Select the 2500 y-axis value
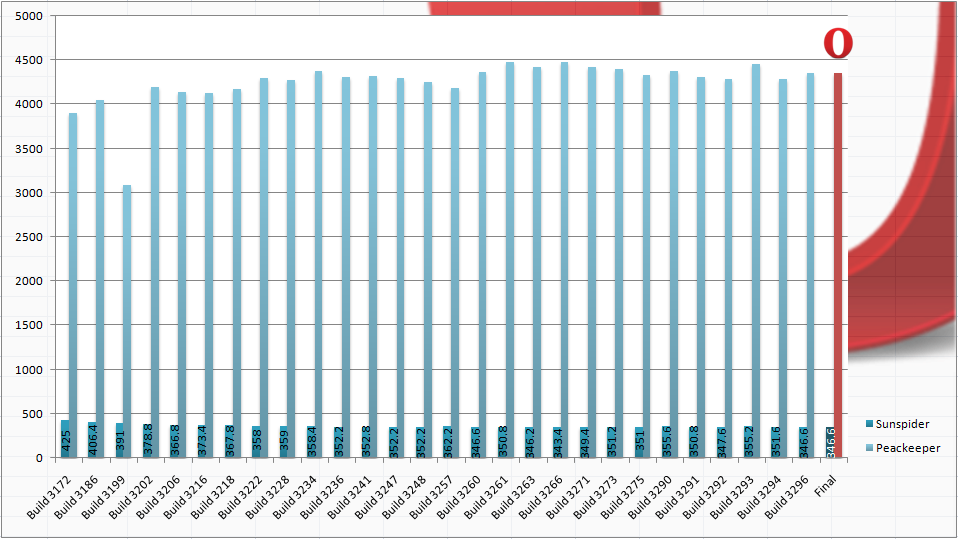The image size is (958, 539). click(x=29, y=237)
